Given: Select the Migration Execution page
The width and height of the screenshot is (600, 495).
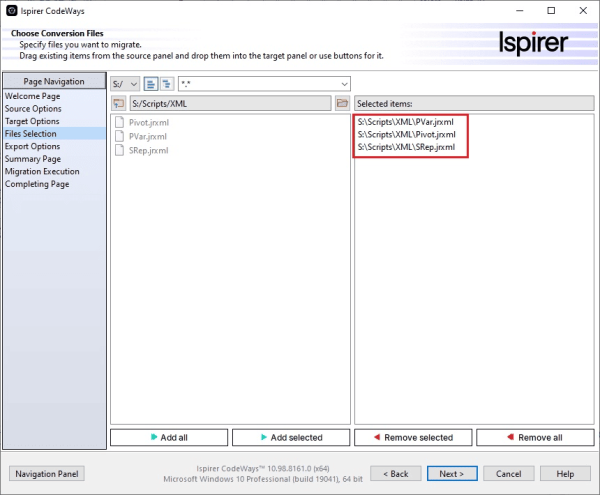Looking at the screenshot, I should [42, 171].
